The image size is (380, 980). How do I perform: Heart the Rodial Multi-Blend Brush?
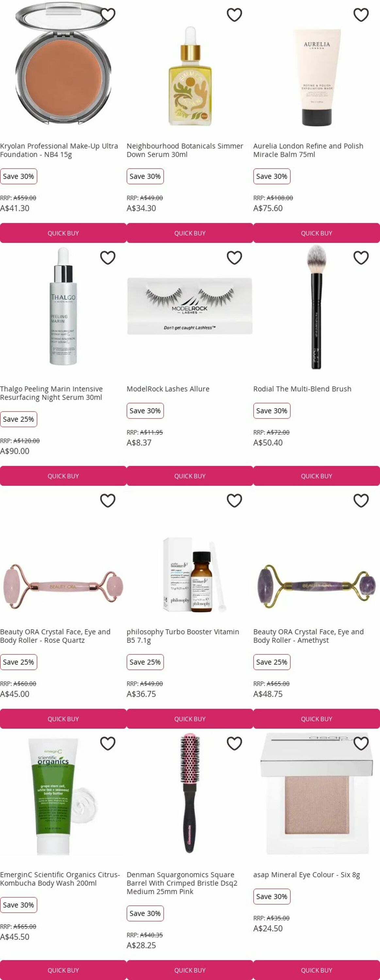pyautogui.click(x=361, y=257)
